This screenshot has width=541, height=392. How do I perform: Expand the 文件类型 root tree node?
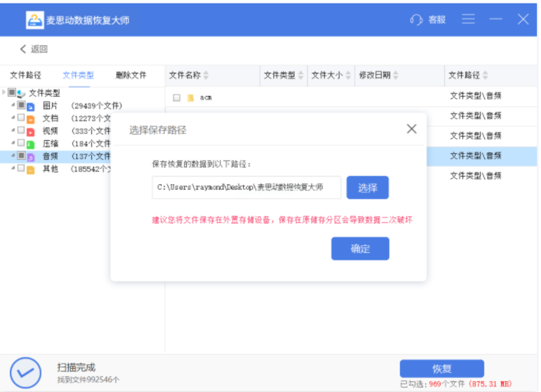click(x=4, y=92)
